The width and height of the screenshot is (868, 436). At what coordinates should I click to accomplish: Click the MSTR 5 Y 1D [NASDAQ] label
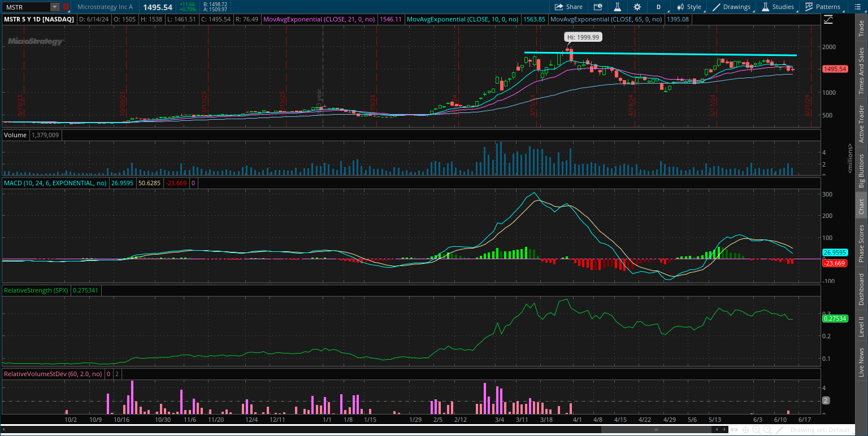[x=40, y=19]
